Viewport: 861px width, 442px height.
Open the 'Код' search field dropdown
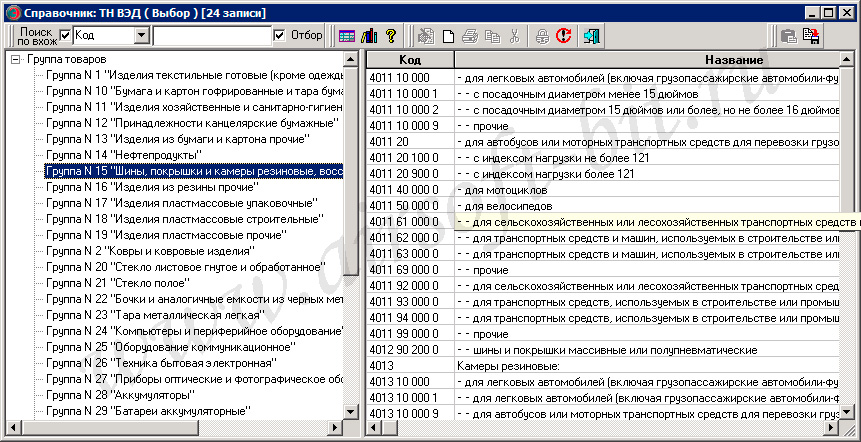pos(142,36)
